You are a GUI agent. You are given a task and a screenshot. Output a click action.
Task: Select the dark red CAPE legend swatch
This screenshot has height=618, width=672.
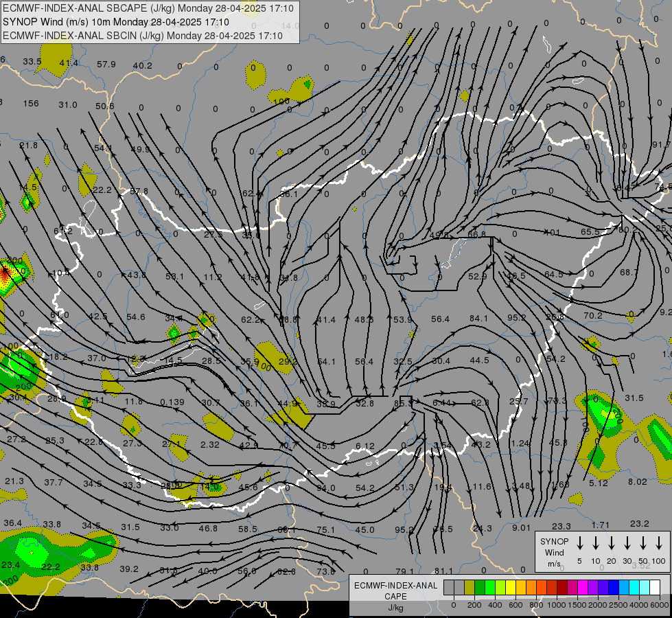point(562,588)
